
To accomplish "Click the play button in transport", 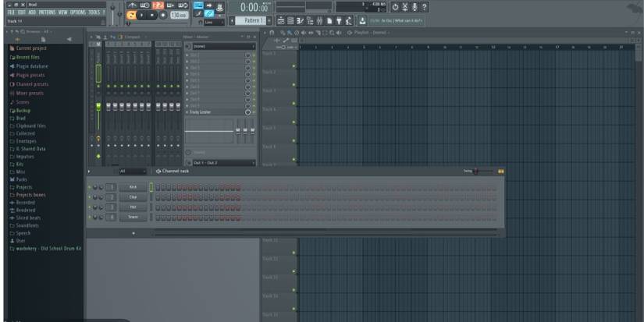I will point(142,15).
